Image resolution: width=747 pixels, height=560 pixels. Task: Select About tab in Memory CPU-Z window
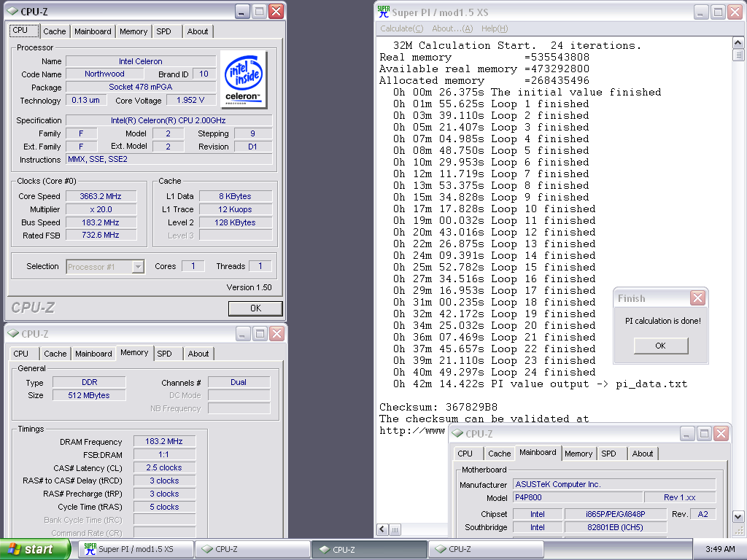[x=198, y=354]
